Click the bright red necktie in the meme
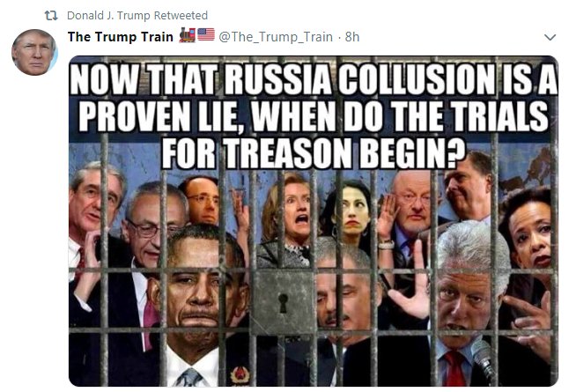Screen dimensions: 569x392 454,368
